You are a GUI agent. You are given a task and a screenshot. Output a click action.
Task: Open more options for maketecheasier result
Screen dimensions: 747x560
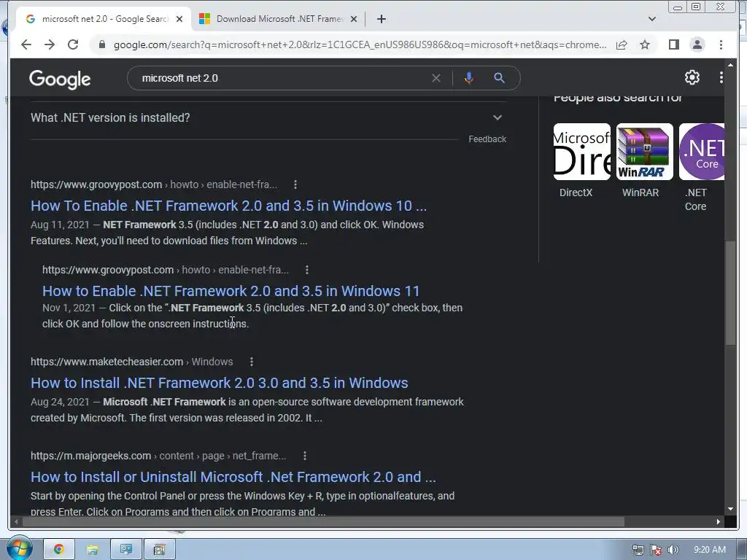click(x=252, y=362)
